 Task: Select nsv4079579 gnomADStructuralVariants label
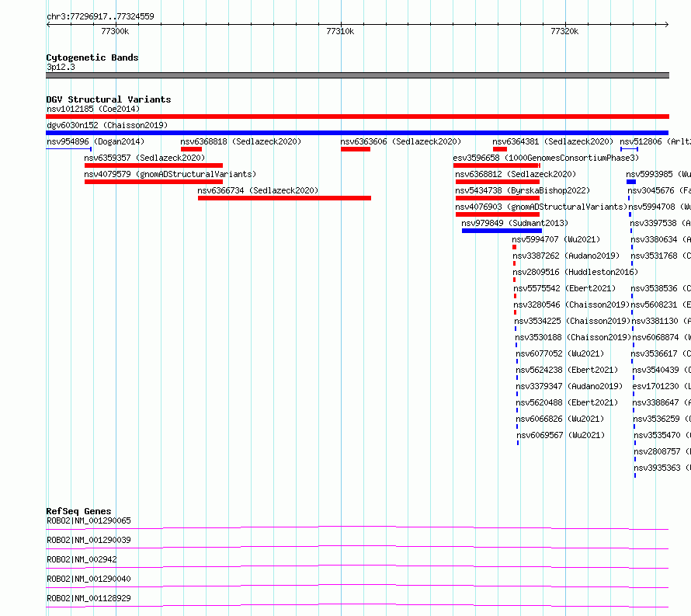[x=170, y=174]
